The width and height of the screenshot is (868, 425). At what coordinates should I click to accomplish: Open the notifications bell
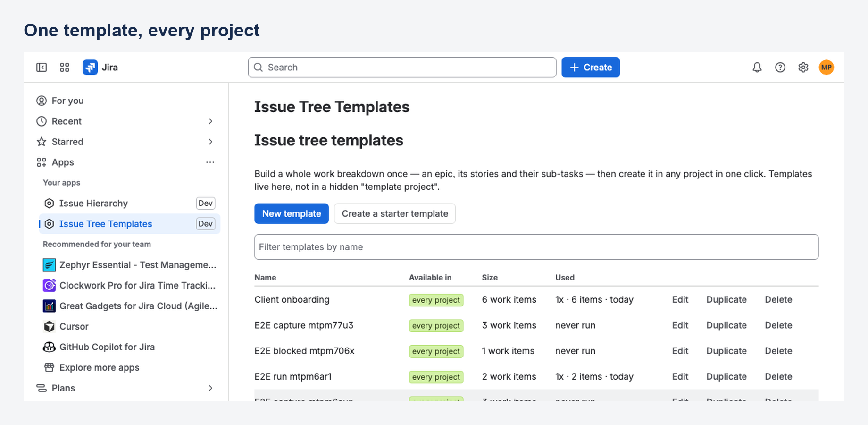click(757, 68)
